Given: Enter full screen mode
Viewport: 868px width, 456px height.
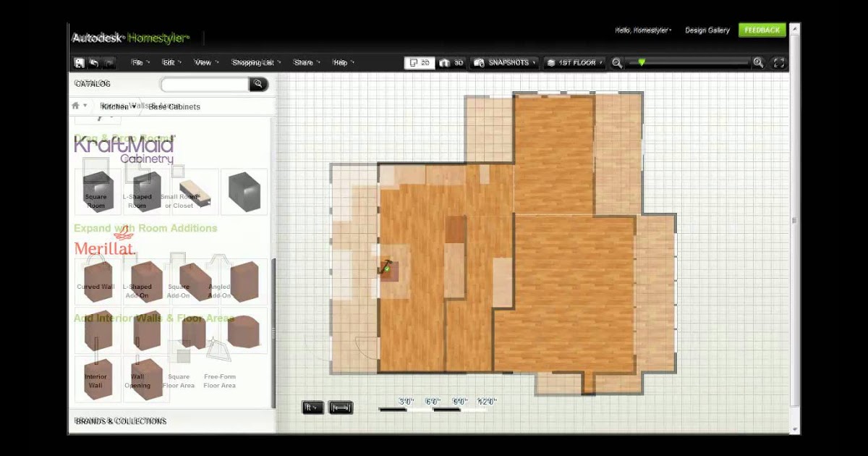Looking at the screenshot, I should (x=779, y=63).
